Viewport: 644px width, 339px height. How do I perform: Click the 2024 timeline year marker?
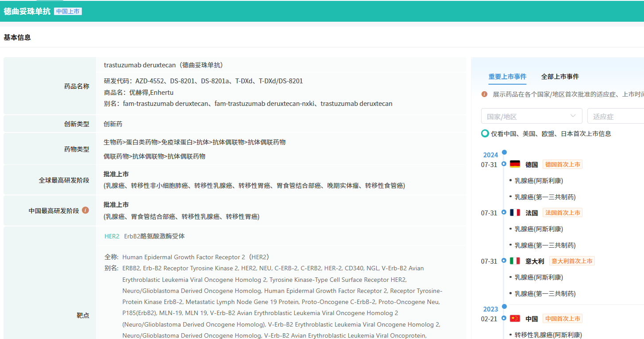coord(490,155)
